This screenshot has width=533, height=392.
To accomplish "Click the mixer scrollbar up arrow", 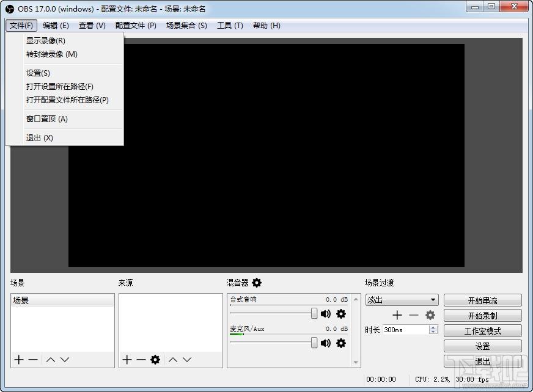I will (356, 299).
